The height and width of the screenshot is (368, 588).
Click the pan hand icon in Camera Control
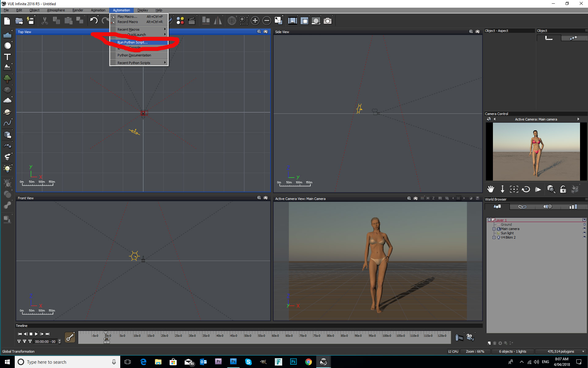490,189
